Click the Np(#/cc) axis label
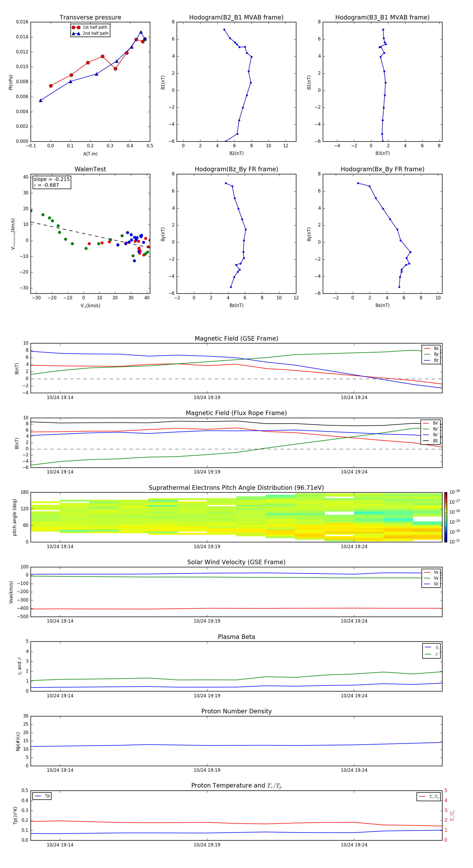 point(18,741)
